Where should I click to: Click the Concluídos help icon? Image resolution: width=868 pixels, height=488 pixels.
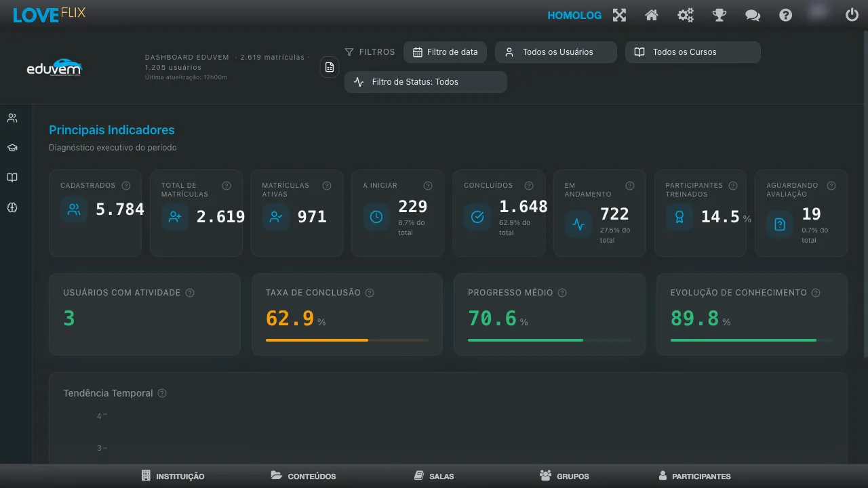529,186
